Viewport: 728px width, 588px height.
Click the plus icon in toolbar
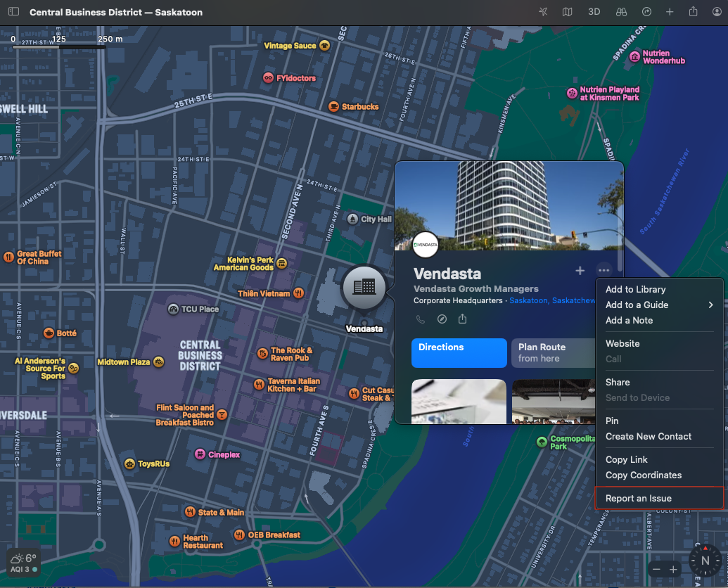coord(670,11)
